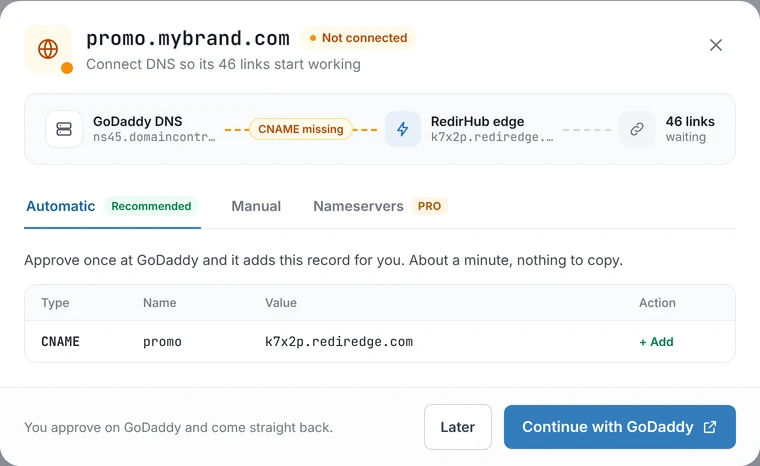Switch to the Manual tab
The height and width of the screenshot is (466, 760).
[x=256, y=206]
